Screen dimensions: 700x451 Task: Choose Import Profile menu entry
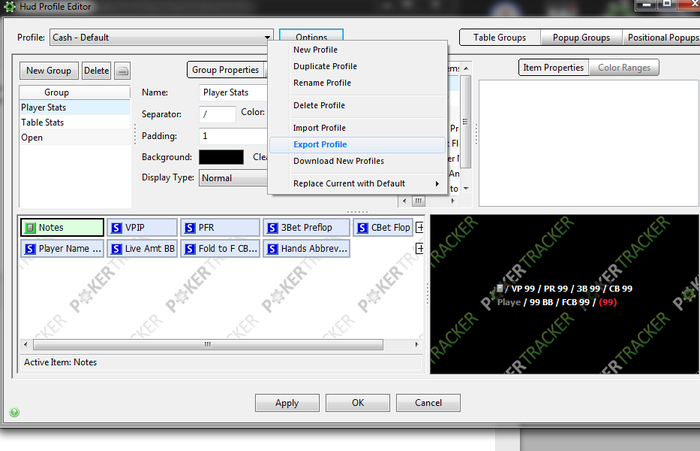[x=358, y=128]
